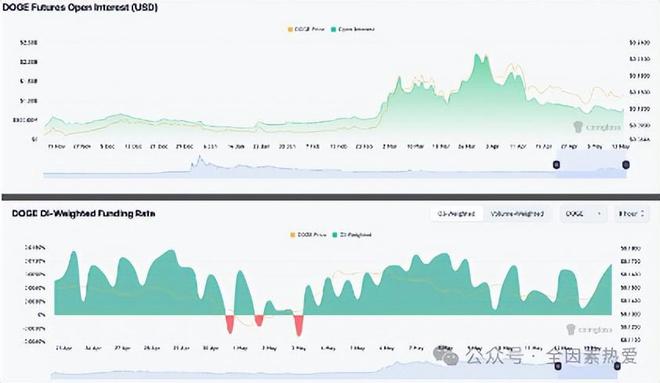Image resolution: width=660 pixels, height=383 pixels.
Task: Switch to the Volume-Weighted tab
Action: (x=517, y=214)
